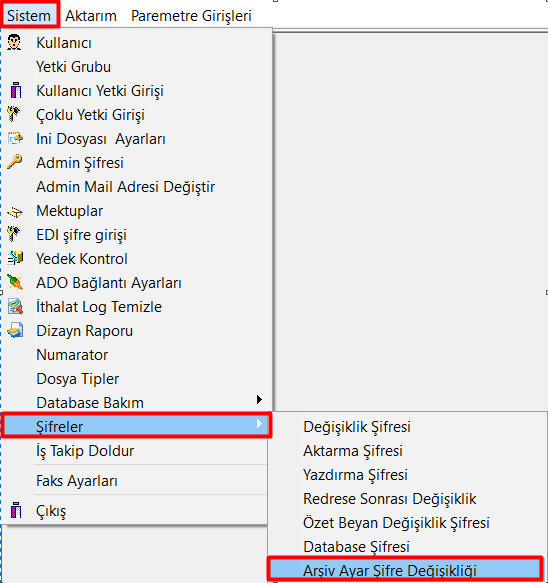548x583 pixels.
Task: Select the Yetki Grubu menu entry
Action: 74,67
